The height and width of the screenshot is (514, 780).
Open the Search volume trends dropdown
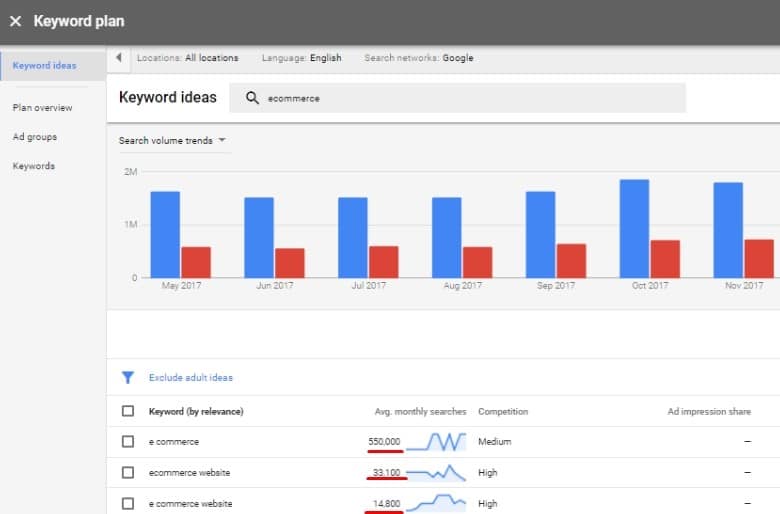point(172,140)
